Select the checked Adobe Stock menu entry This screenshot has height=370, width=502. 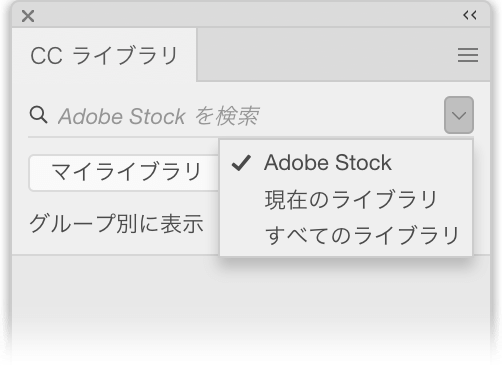click(x=346, y=163)
